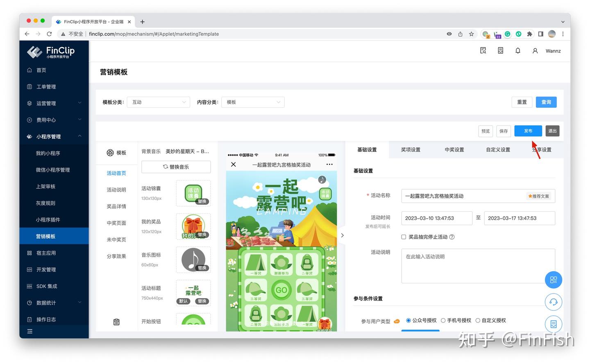The height and width of the screenshot is (364, 590).
Task: Toggle the music note icon in preview
Action: click(322, 180)
